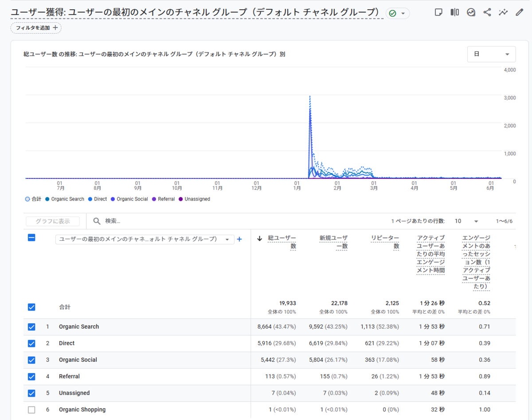The width and height of the screenshot is (532, 420).
Task: Toggle Unassigned legend swatch under chart
Action: pos(180,199)
